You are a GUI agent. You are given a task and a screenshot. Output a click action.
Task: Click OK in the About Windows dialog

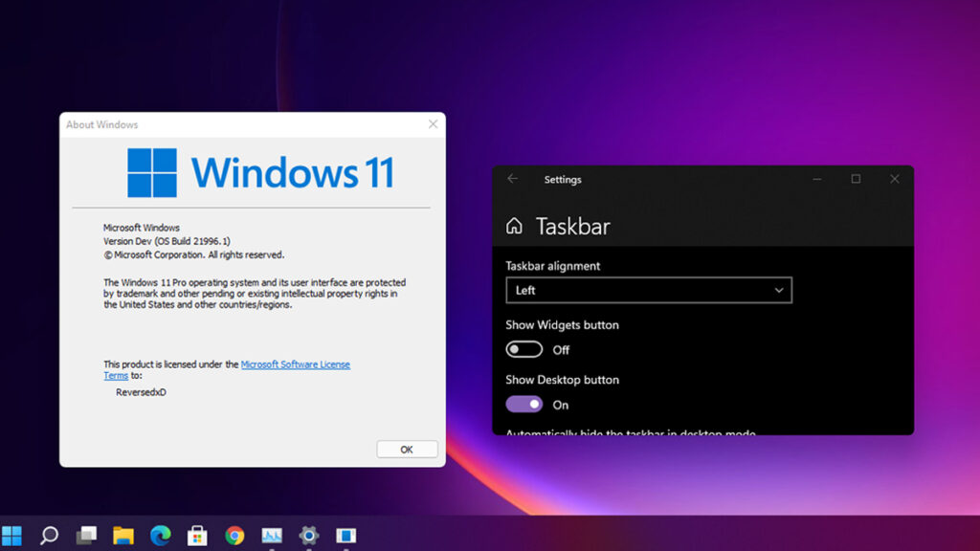pos(407,449)
